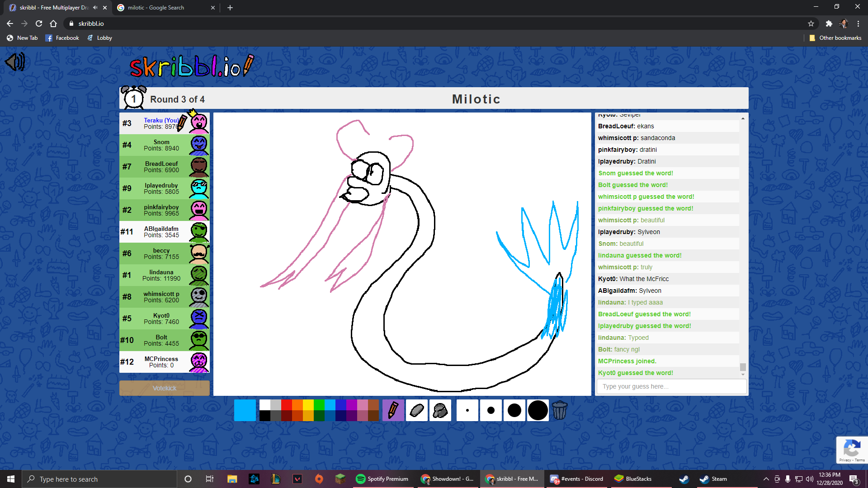Pick yellow color swatch

[308, 405]
